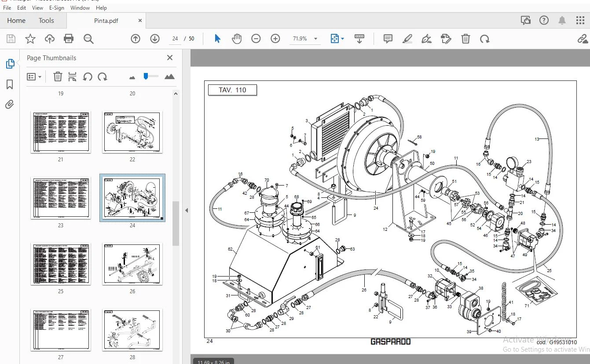Open the apps grid icon
The height and width of the screenshot is (364, 590).
click(x=580, y=20)
